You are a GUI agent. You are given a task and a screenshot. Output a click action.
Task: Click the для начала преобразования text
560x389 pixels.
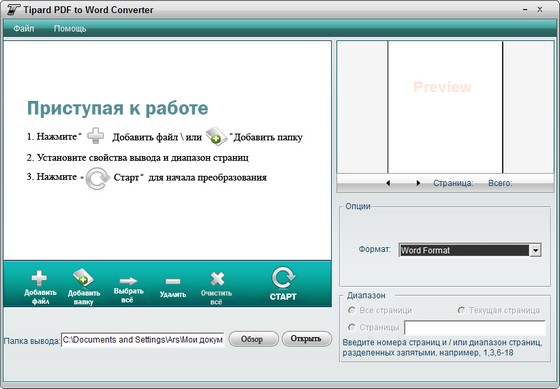tap(208, 177)
